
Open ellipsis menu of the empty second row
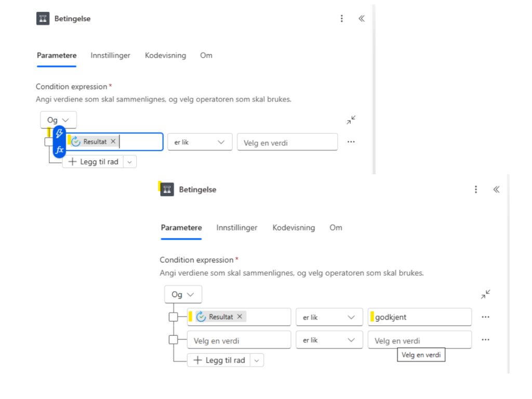click(x=485, y=340)
